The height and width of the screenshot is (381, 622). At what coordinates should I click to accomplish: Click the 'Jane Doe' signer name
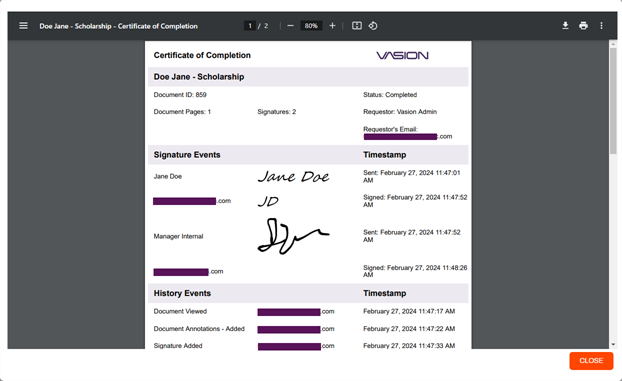pyautogui.click(x=168, y=177)
